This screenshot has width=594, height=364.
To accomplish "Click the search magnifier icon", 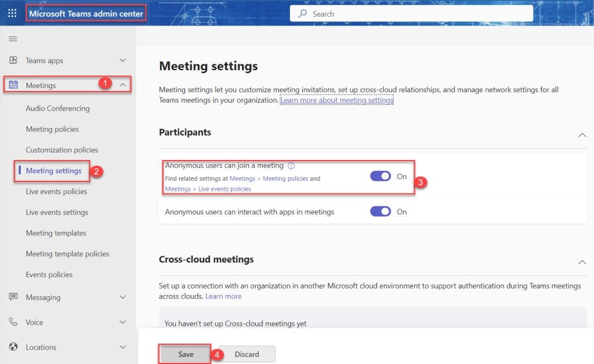I will point(302,14).
